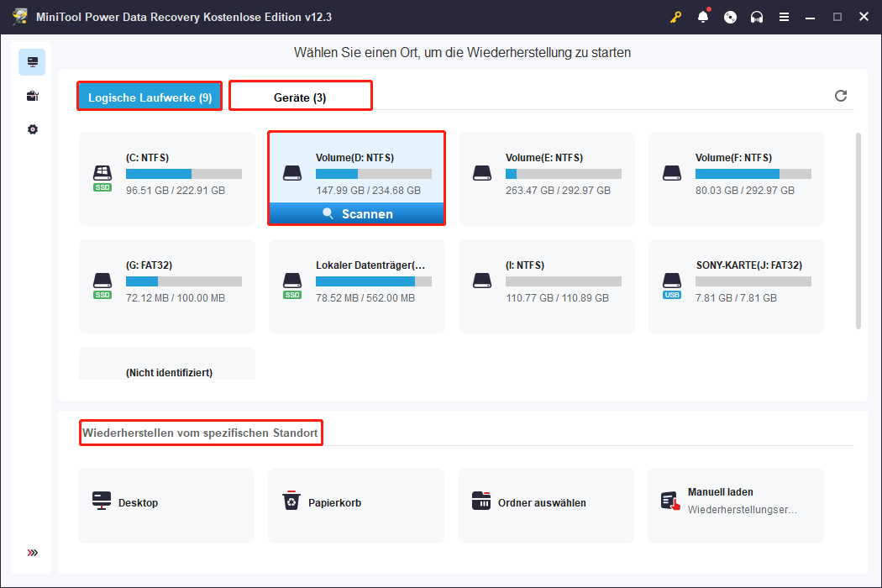882x588 pixels.
Task: Click the Scannen button on Volume D
Action: [x=357, y=214]
